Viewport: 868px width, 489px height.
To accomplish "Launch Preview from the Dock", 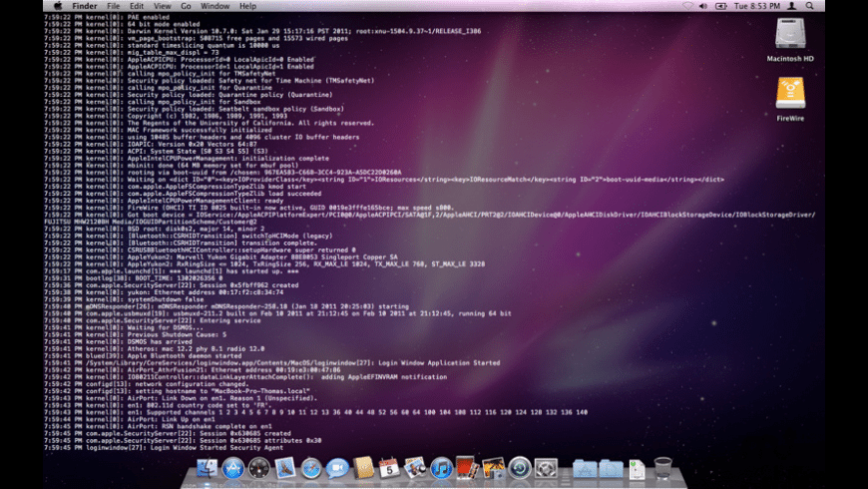I will (x=415, y=468).
